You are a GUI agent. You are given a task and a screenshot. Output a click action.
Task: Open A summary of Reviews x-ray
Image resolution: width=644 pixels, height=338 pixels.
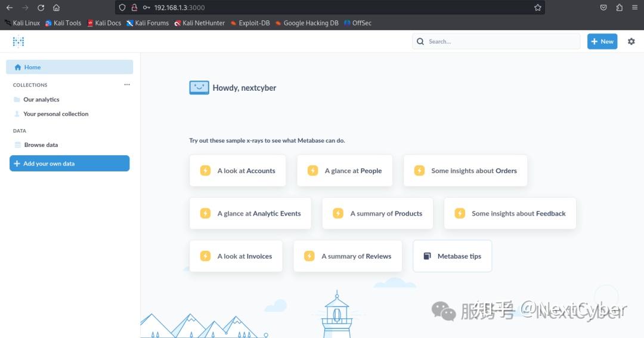[x=348, y=256]
